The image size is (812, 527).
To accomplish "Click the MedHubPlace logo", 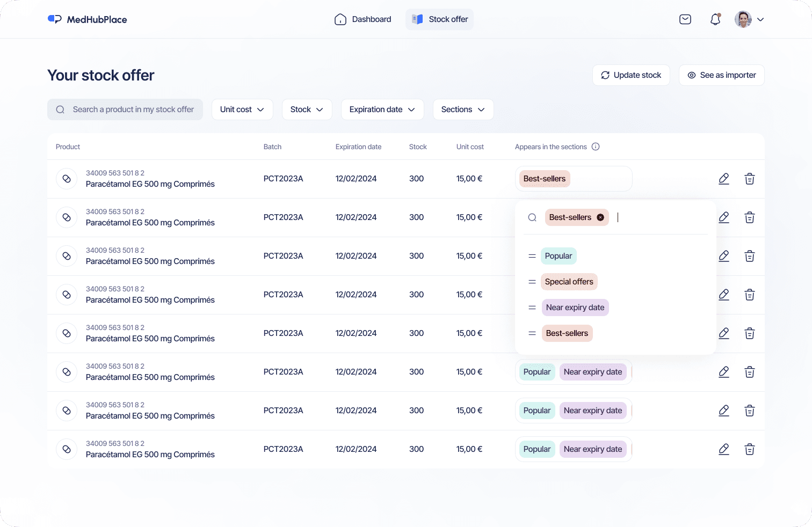I will (87, 19).
